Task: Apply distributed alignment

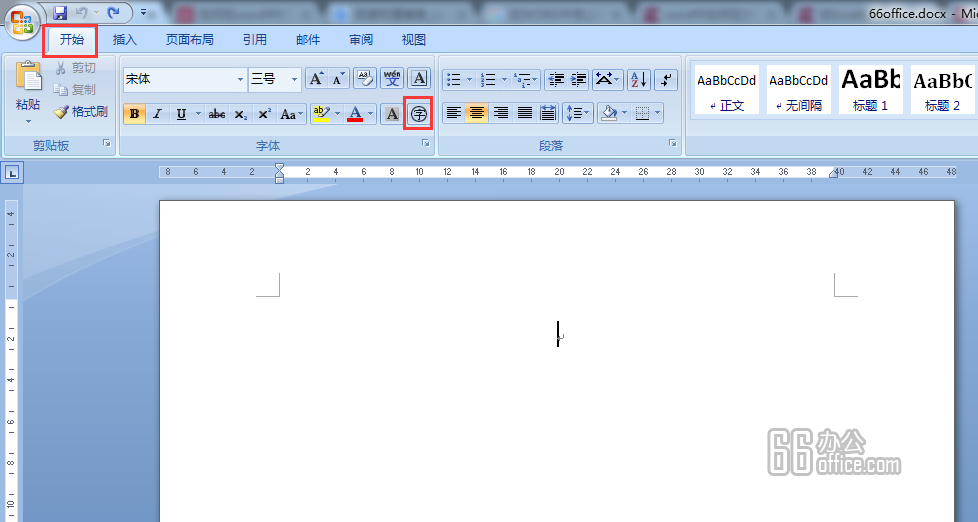Action: 548,113
